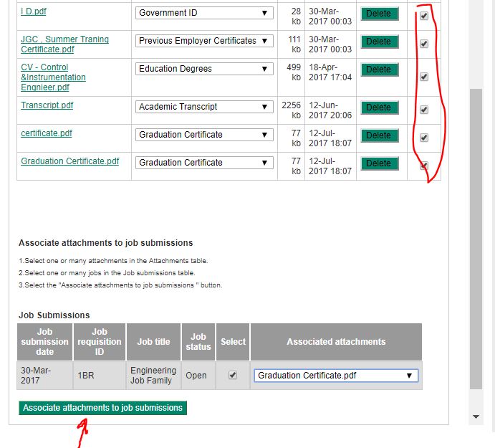The height and width of the screenshot is (448, 495).
Task: Toggle checkbox for the Transcript.pdf row
Action: [424, 110]
